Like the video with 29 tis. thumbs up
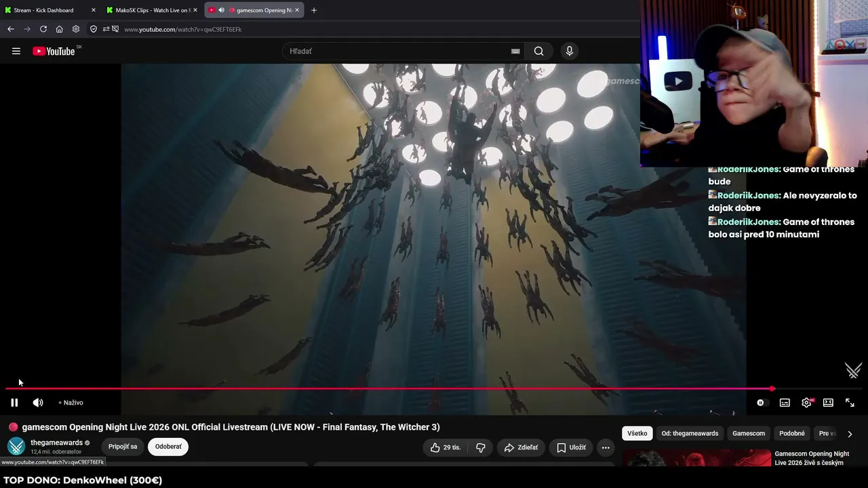Screen dimensions: 868x488 point(445,447)
